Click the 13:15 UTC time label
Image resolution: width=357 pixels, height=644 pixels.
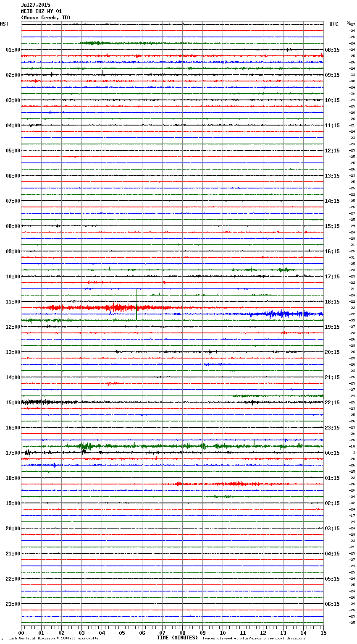click(x=332, y=176)
